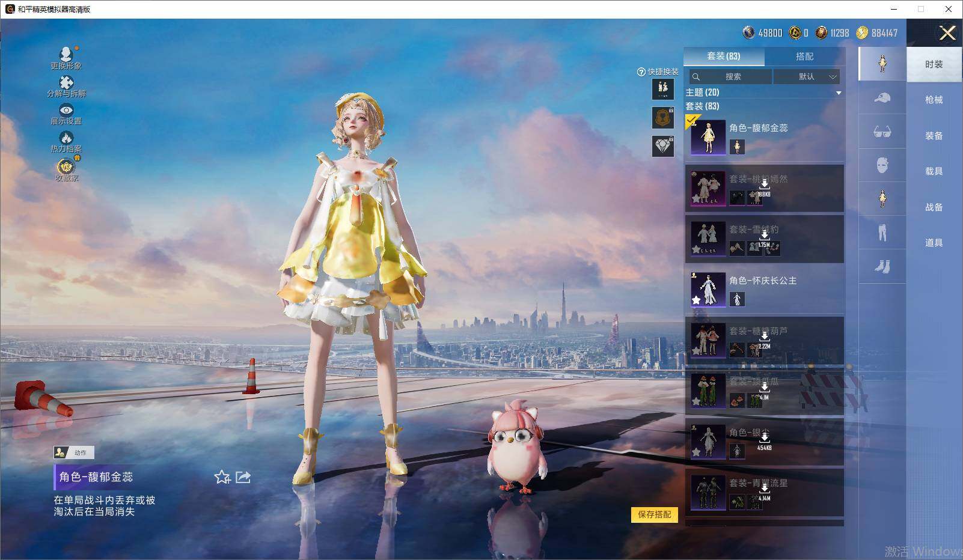
Task: Share the 角色-馥郁金蕊 outfit
Action: 243,477
